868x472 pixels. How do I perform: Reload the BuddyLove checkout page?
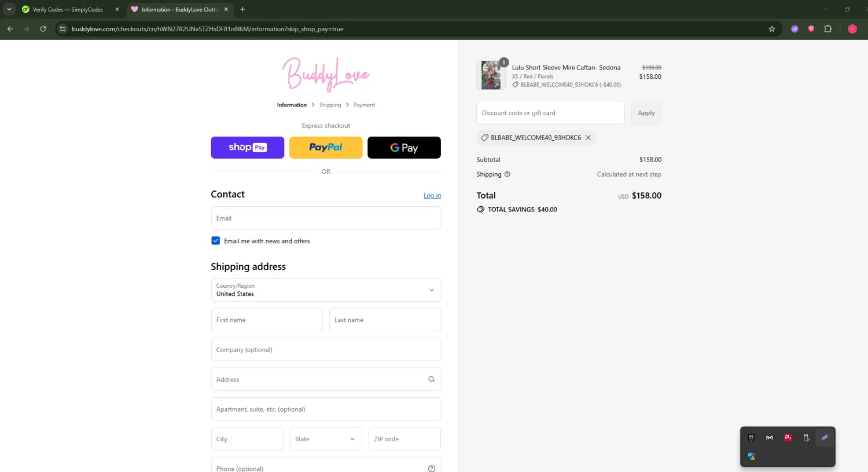point(43,29)
